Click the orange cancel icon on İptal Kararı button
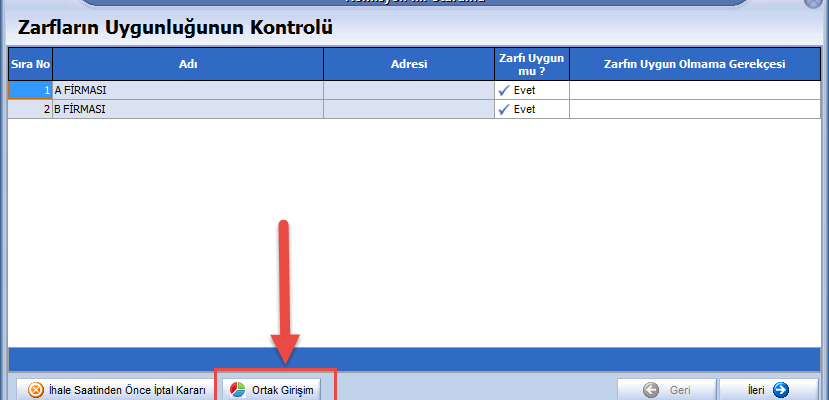829x400 pixels. coord(36,390)
